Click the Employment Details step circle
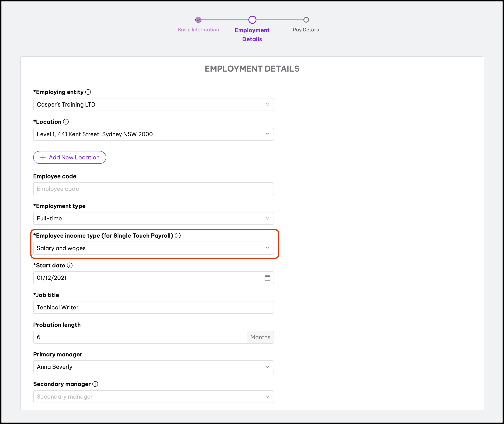Image resolution: width=504 pixels, height=424 pixels. click(x=252, y=20)
